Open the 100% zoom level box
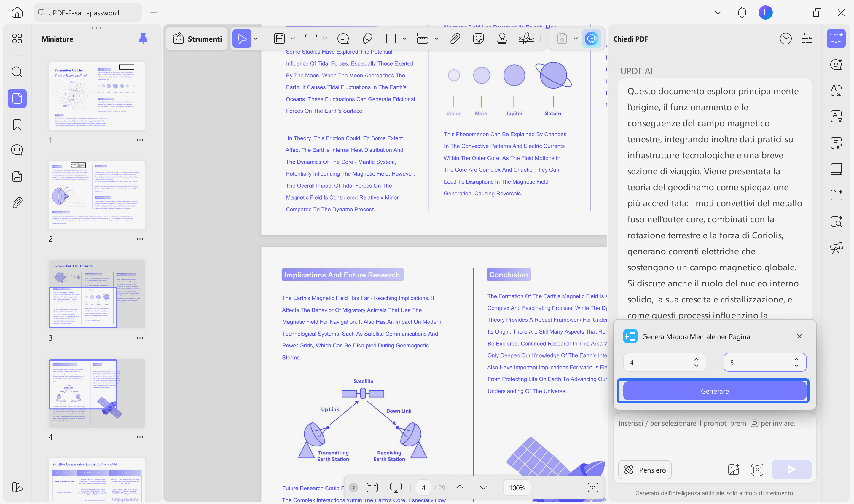The height and width of the screenshot is (504, 854). pyautogui.click(x=517, y=488)
